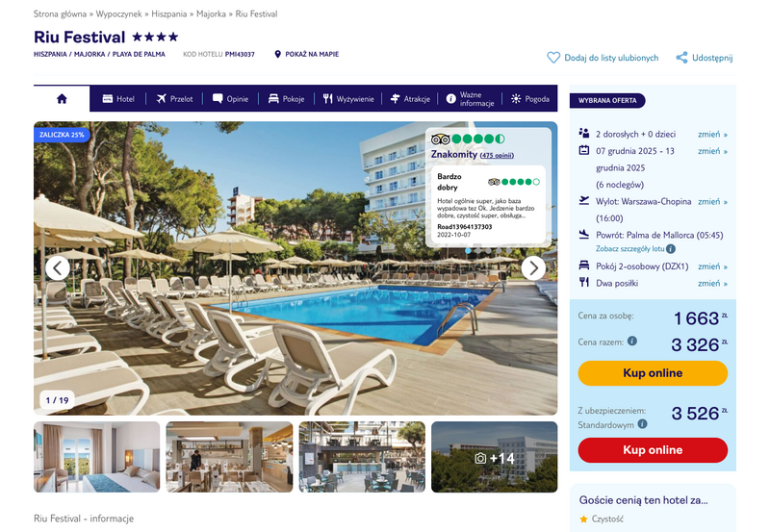Open the +14 photos thumbnail
The height and width of the screenshot is (532, 770).
494,457
